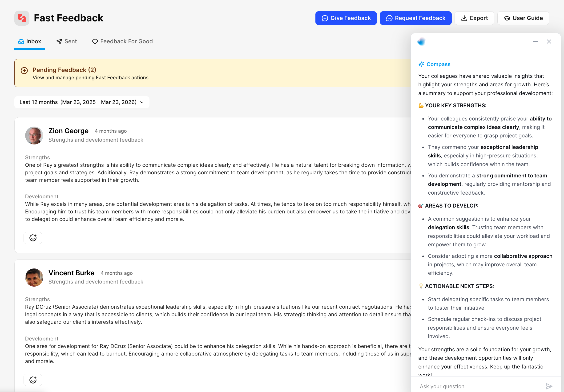Click the Pending Feedback arrow icon
This screenshot has width=564, height=392.
click(24, 71)
